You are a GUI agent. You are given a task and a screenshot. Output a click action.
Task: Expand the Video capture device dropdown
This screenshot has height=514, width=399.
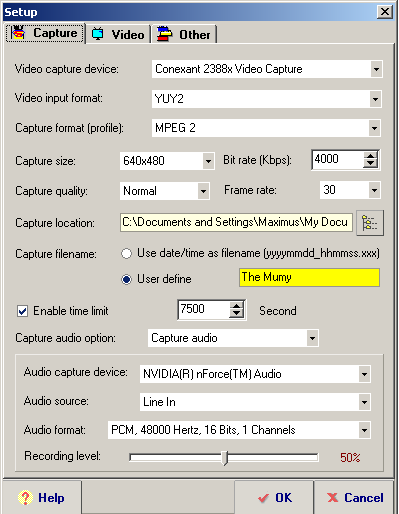376,69
